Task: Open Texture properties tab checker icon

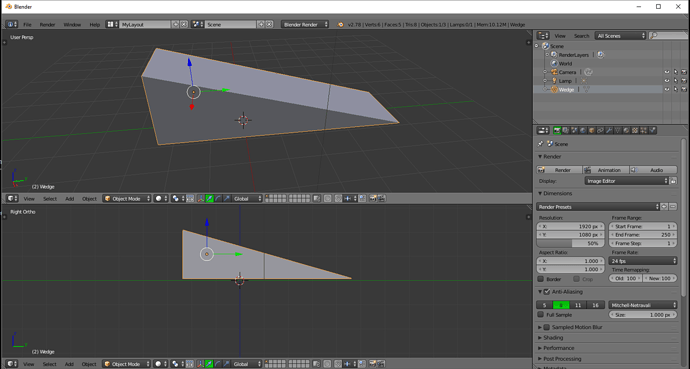Action: [635, 131]
